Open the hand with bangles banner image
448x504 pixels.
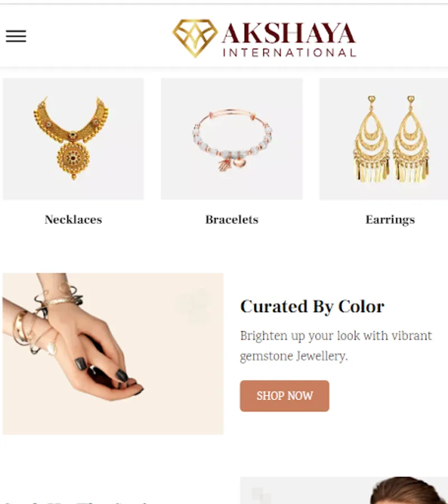tap(113, 353)
